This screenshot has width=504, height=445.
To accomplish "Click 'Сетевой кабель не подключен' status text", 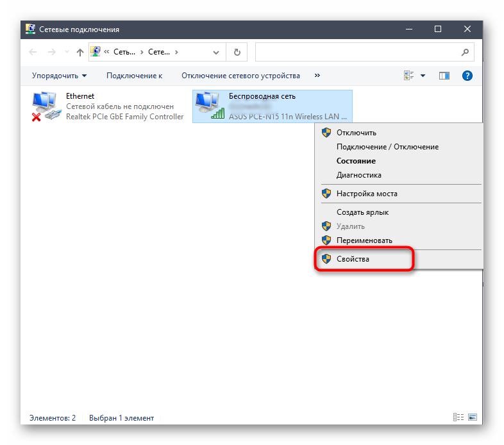I will click(x=120, y=106).
